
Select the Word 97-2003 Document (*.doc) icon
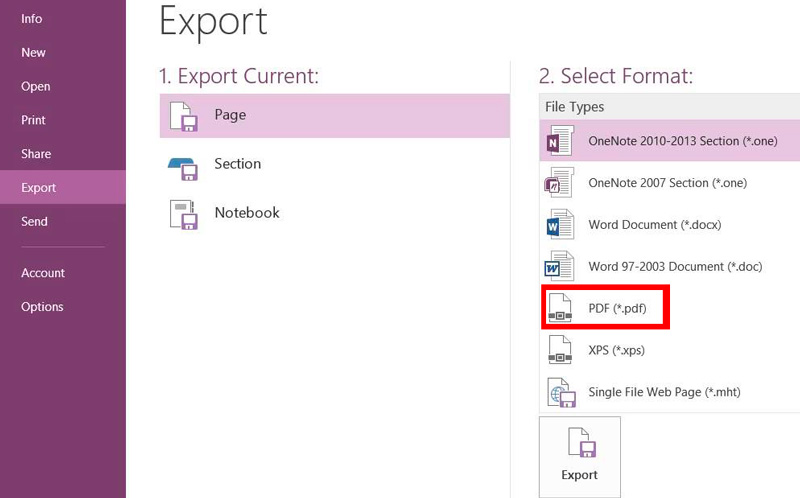point(560,267)
